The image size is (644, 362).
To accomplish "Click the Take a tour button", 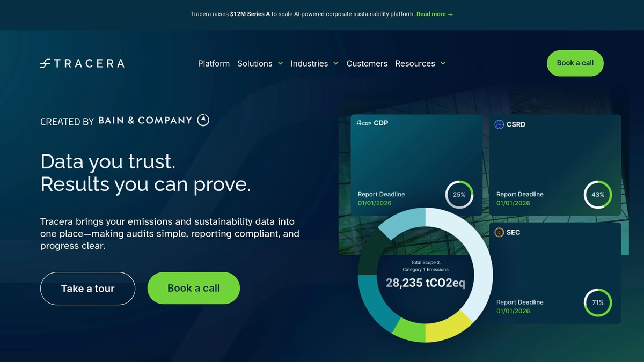I will pyautogui.click(x=87, y=289).
